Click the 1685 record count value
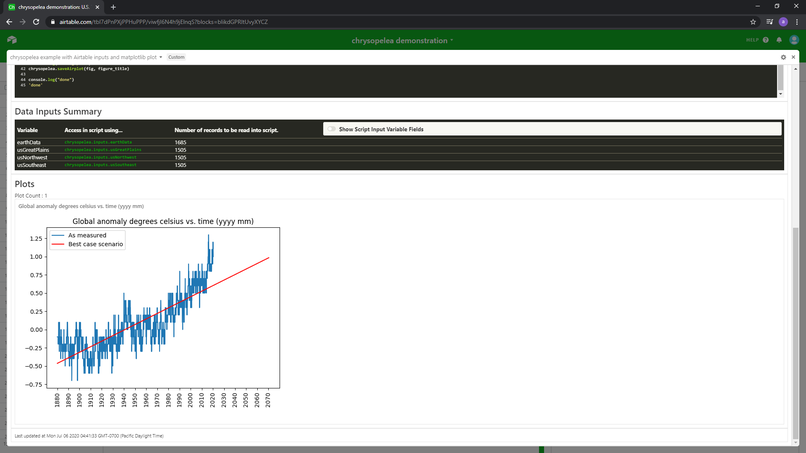This screenshot has width=806, height=453. pyautogui.click(x=180, y=142)
